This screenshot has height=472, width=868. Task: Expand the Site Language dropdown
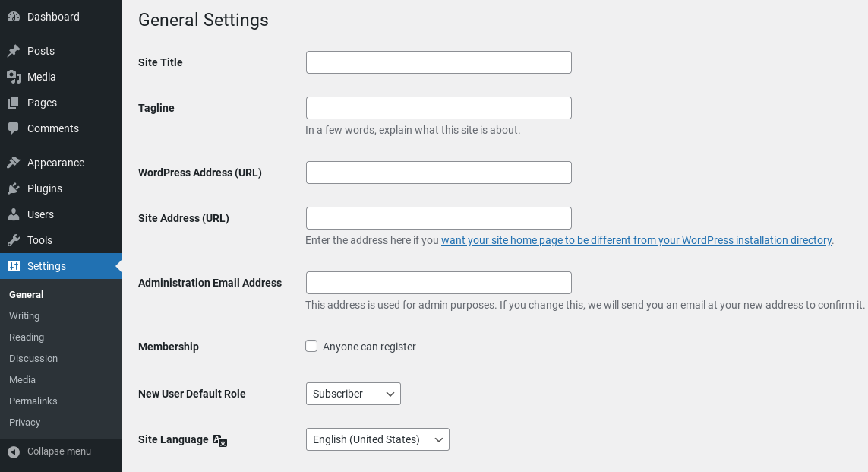(x=377, y=439)
